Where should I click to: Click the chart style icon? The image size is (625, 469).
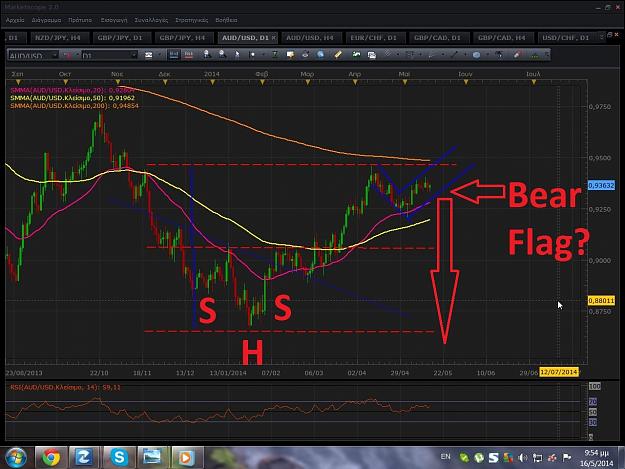(149, 55)
